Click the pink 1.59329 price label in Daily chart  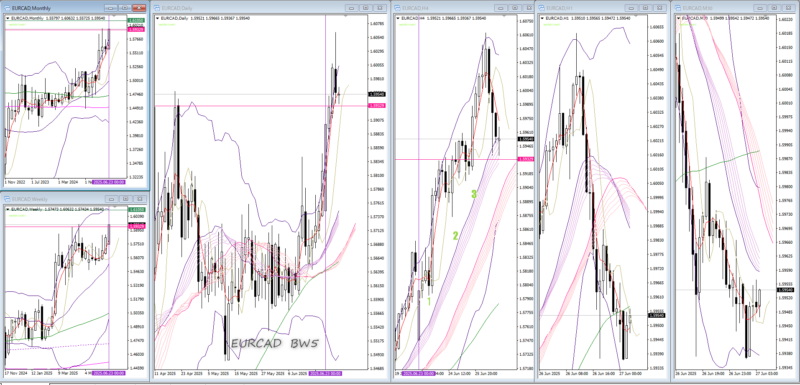(x=377, y=106)
